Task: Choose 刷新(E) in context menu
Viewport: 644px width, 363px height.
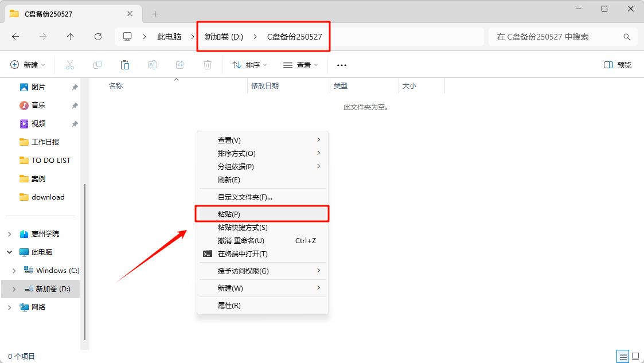Action: coord(263,179)
